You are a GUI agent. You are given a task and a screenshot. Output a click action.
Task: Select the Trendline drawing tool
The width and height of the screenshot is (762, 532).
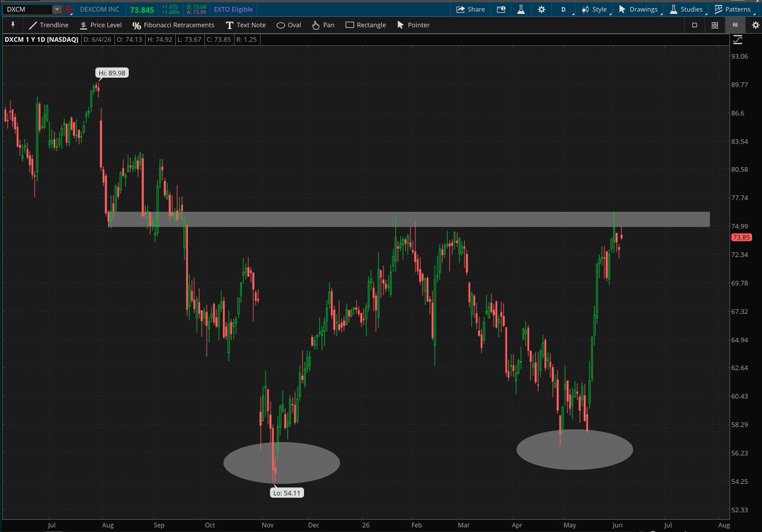coord(48,25)
